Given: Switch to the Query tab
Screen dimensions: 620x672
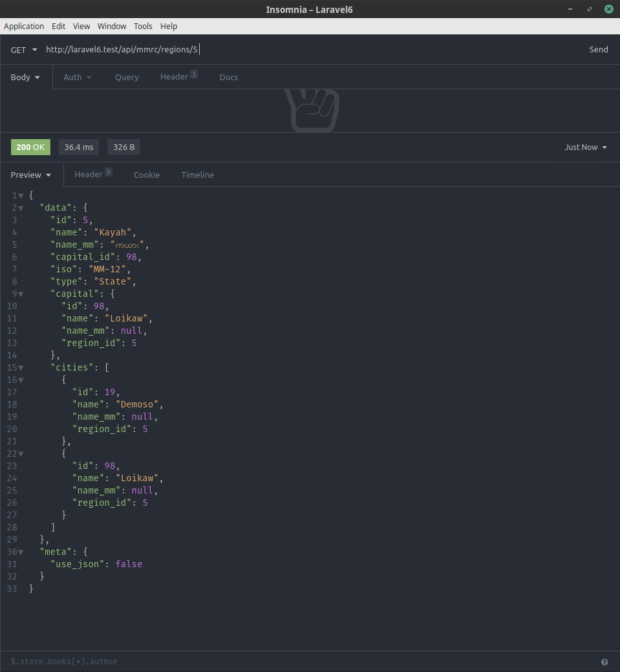Looking at the screenshot, I should click(127, 77).
